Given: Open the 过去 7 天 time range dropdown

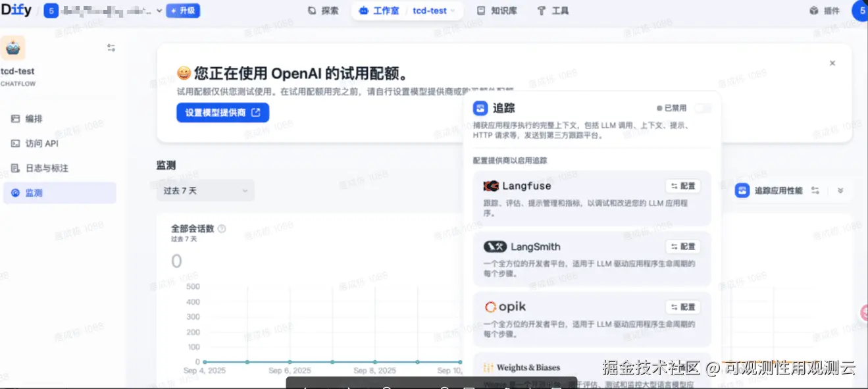Looking at the screenshot, I should tap(205, 190).
